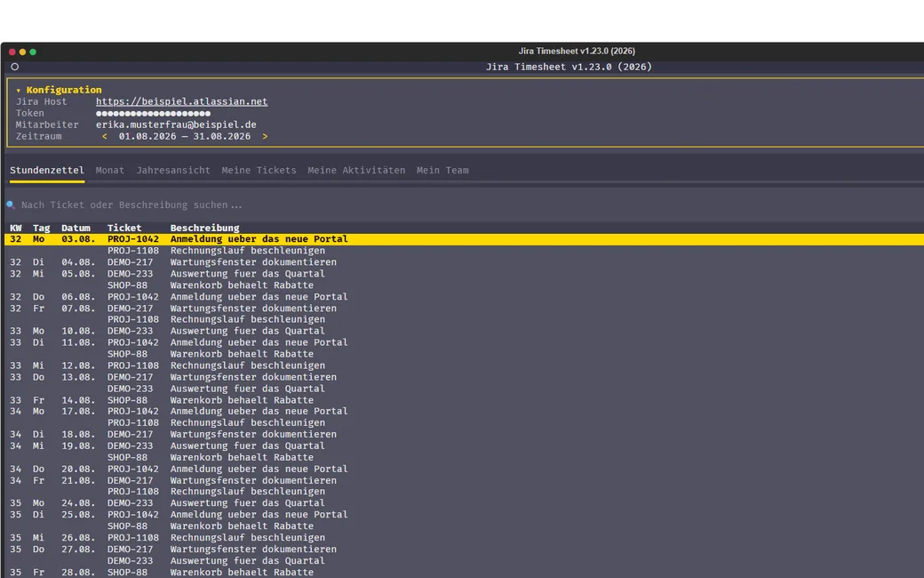Click the circle icon left of the app header
This screenshot has width=924, height=578.
point(15,67)
